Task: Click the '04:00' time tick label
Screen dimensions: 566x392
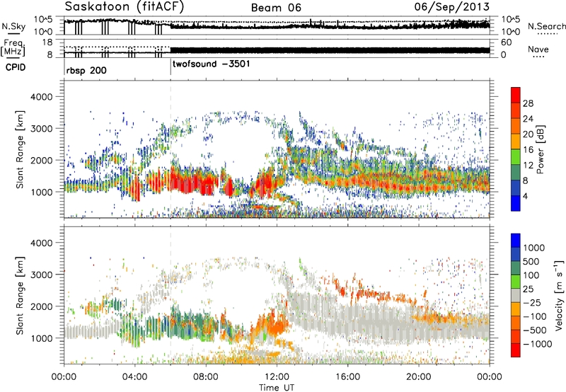Action: click(x=134, y=377)
